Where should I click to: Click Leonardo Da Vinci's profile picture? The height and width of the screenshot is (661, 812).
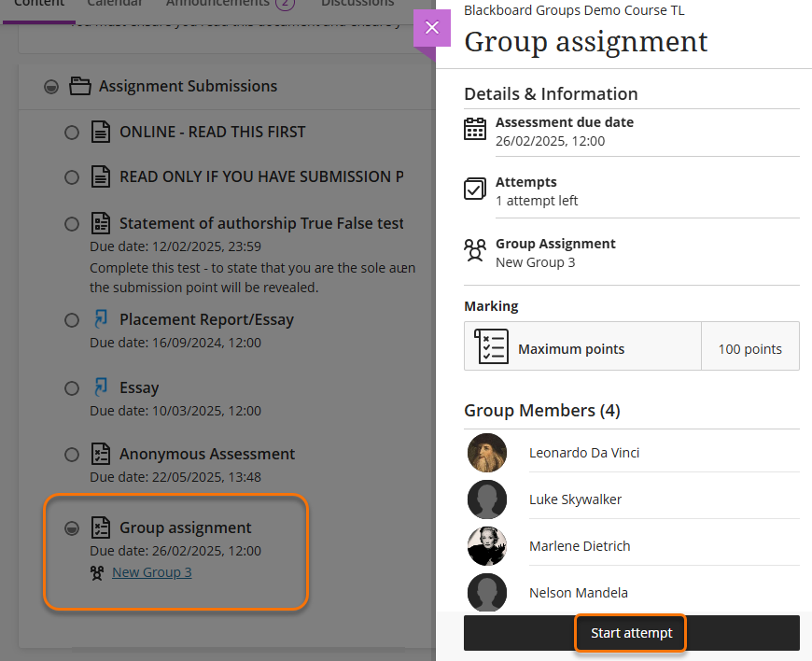point(487,453)
